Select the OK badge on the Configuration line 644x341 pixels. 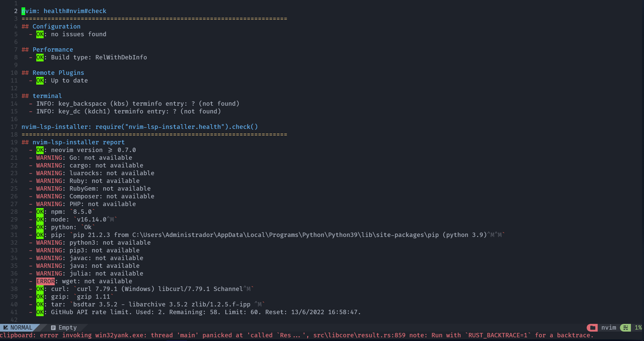[40, 34]
